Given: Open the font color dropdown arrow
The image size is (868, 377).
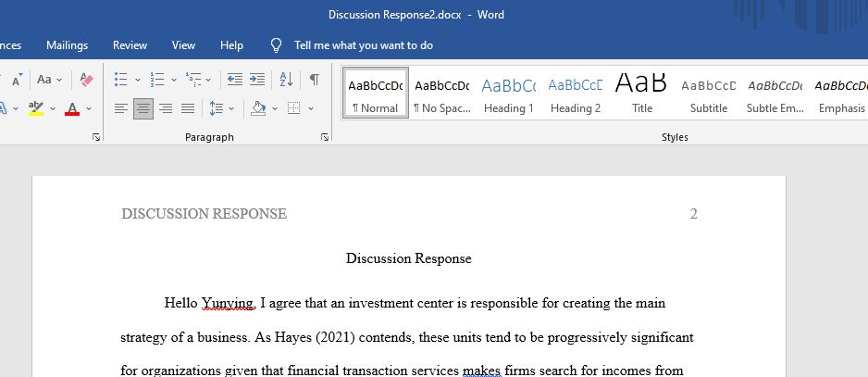Looking at the screenshot, I should coord(89,108).
